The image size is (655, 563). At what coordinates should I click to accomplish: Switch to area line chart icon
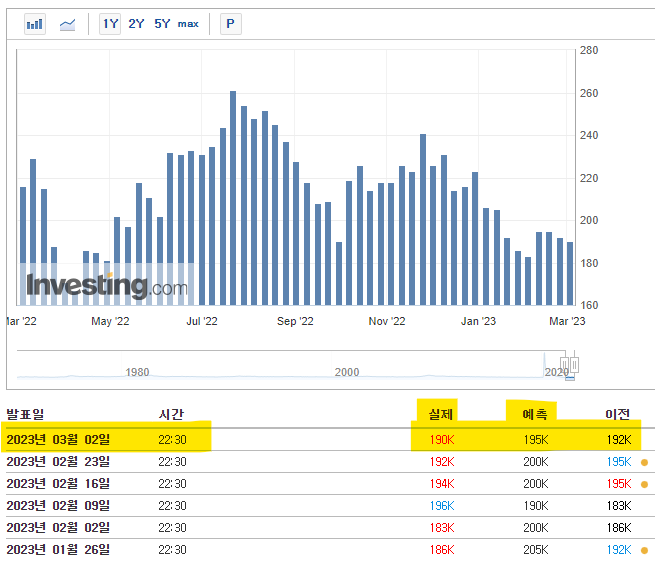67,25
